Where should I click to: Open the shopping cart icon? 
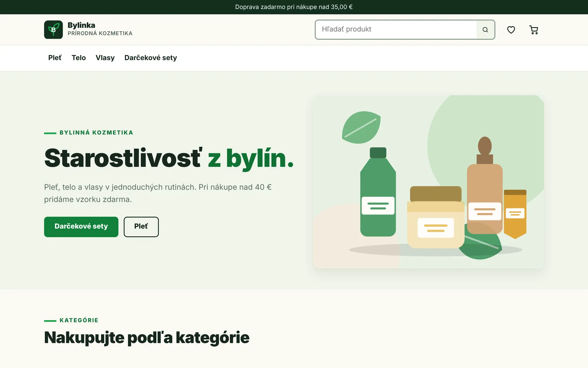coord(534,30)
